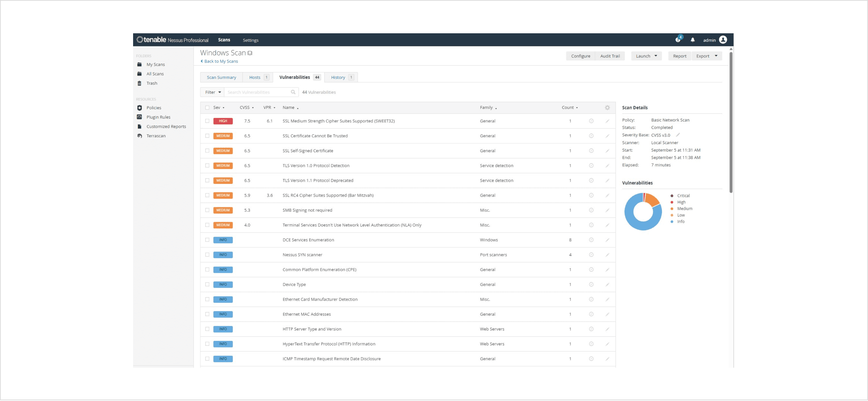Image resolution: width=868 pixels, height=401 pixels.
Task: Open the Settings menu in top bar
Action: point(250,40)
